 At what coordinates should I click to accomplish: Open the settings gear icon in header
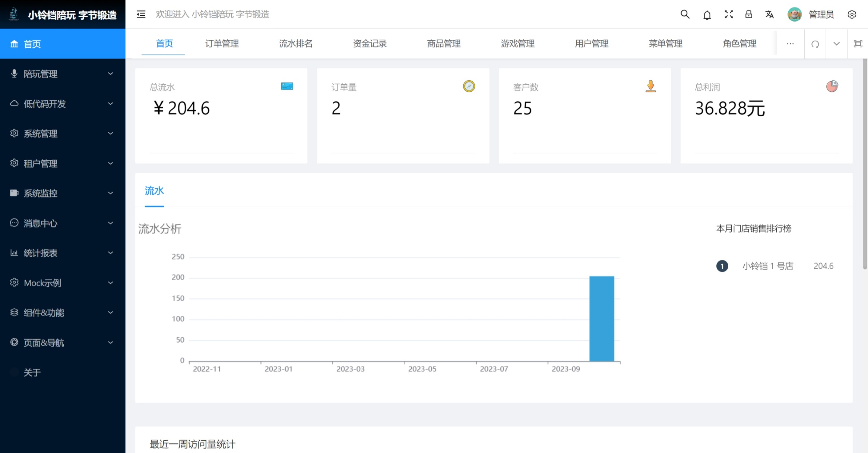click(852, 15)
